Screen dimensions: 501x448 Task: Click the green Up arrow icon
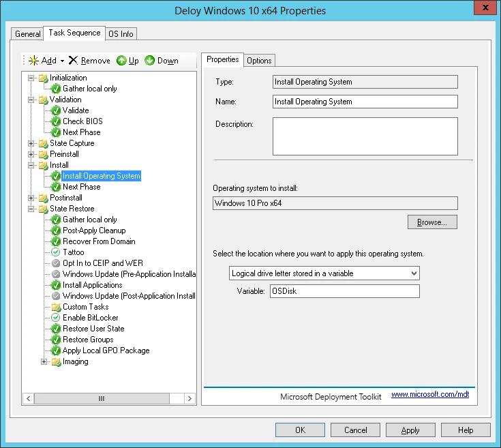click(121, 61)
